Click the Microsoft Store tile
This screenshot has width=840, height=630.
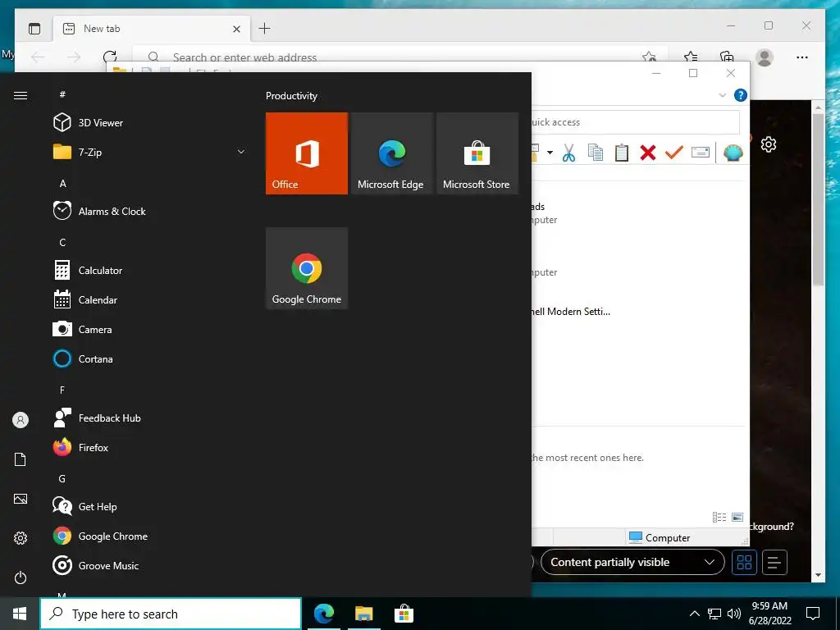(477, 153)
